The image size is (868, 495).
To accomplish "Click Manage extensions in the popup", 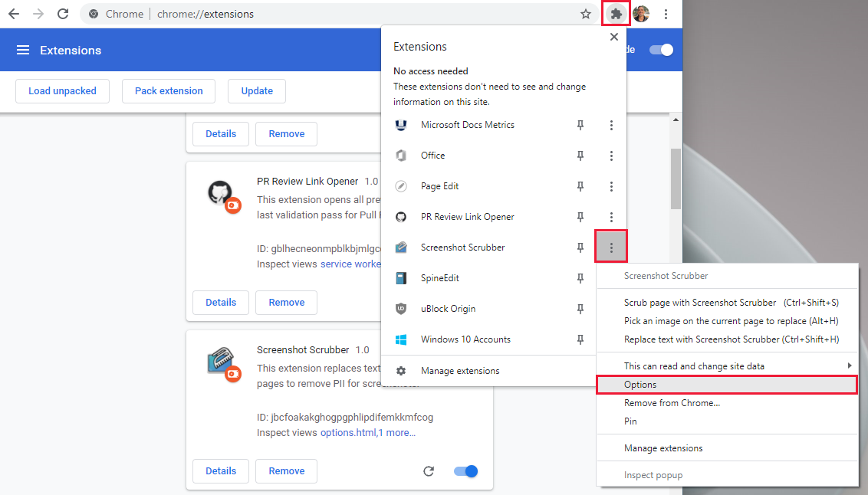I will point(488,371).
